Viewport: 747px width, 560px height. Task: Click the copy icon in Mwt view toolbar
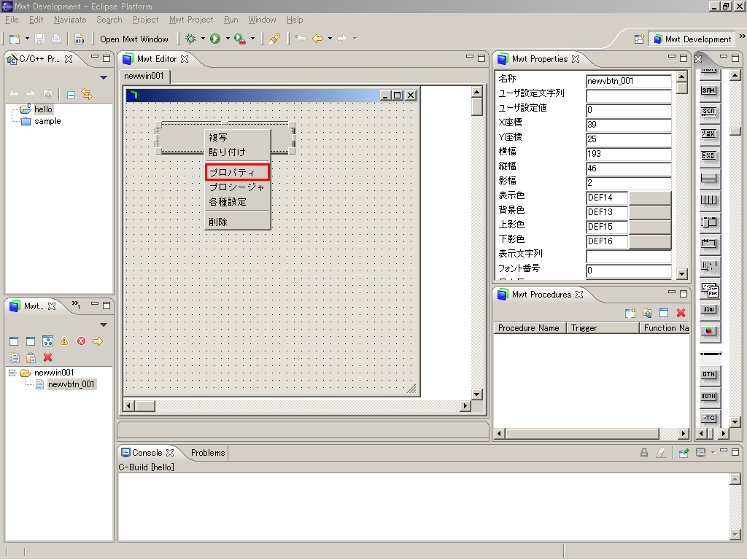[15, 357]
